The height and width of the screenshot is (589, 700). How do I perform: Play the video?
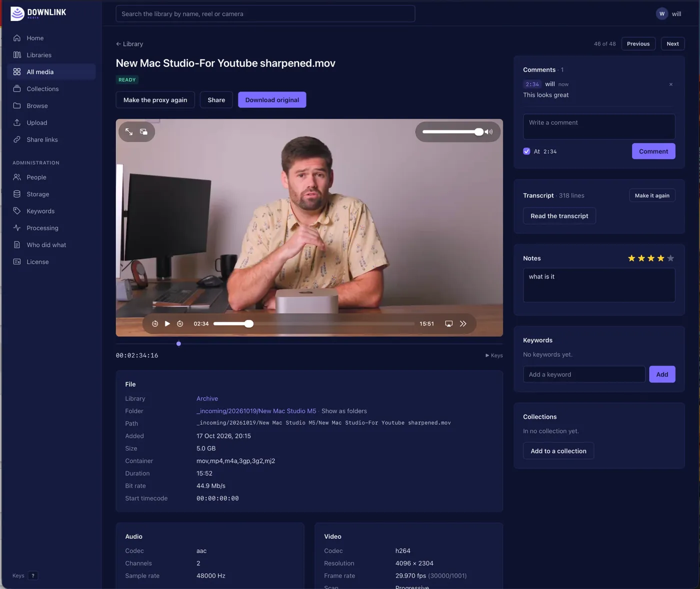pos(167,323)
